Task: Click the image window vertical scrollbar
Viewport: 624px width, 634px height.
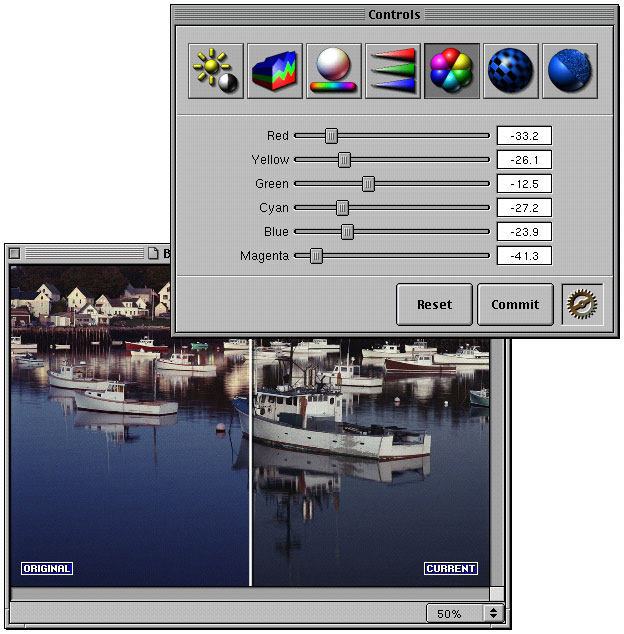Action: click(497, 463)
